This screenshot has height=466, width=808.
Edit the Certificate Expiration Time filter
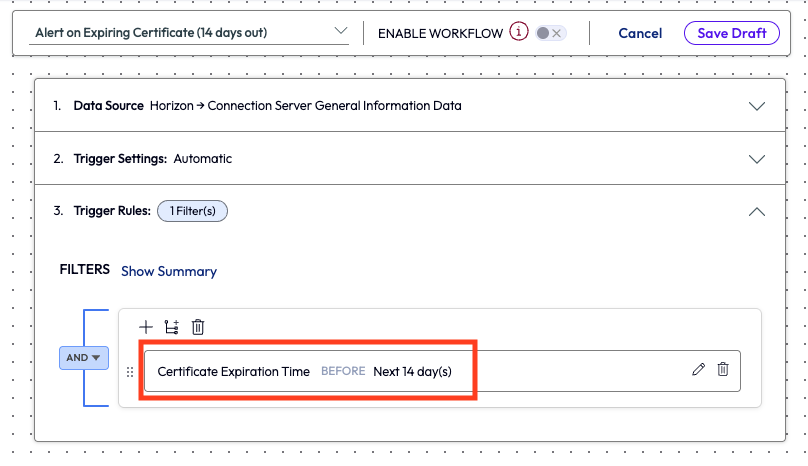click(x=698, y=370)
